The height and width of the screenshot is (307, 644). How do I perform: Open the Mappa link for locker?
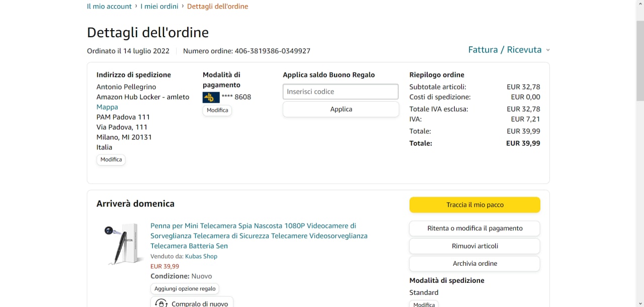pyautogui.click(x=107, y=107)
